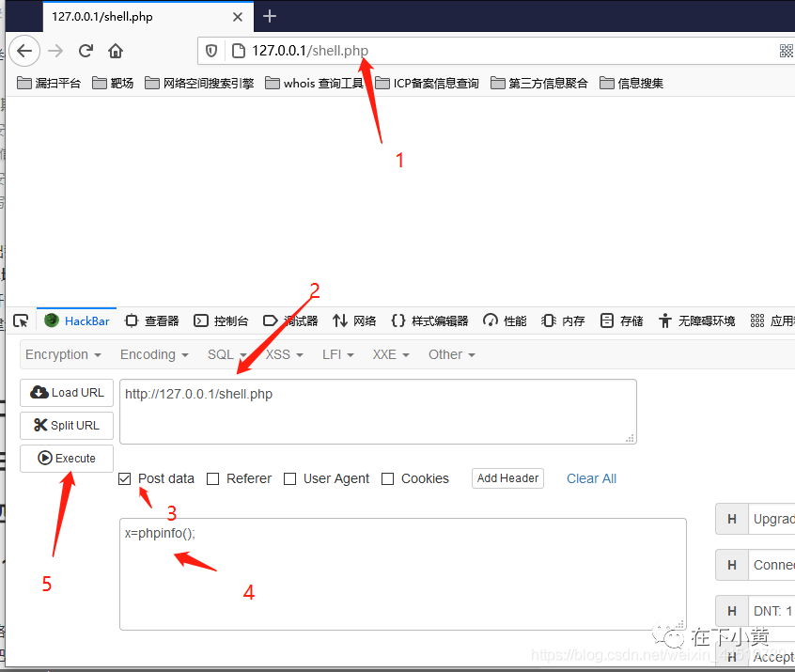Open the 内存 memory tab
Image resolution: width=795 pixels, height=672 pixels.
pyautogui.click(x=563, y=321)
